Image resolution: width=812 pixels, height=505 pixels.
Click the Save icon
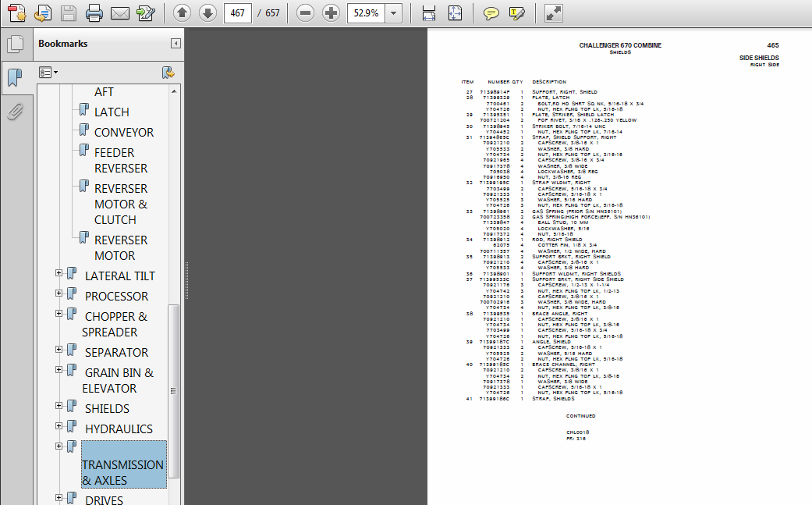(69, 13)
